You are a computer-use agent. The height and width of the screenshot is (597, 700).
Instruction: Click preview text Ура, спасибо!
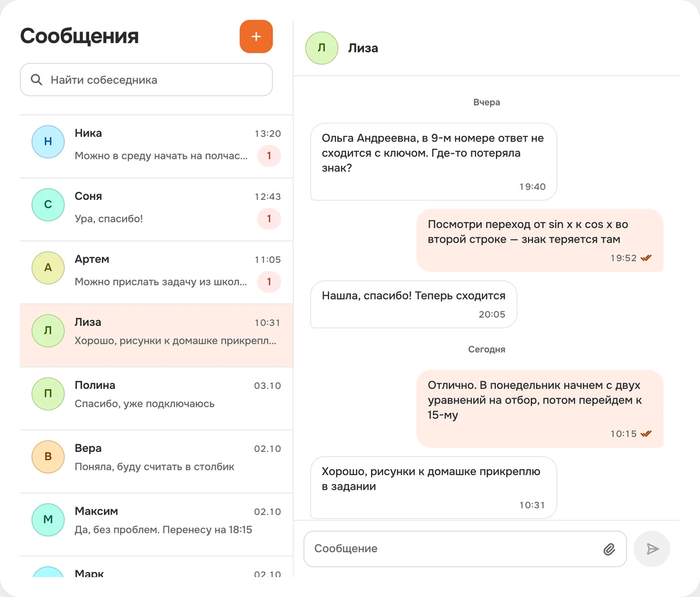pos(108,219)
